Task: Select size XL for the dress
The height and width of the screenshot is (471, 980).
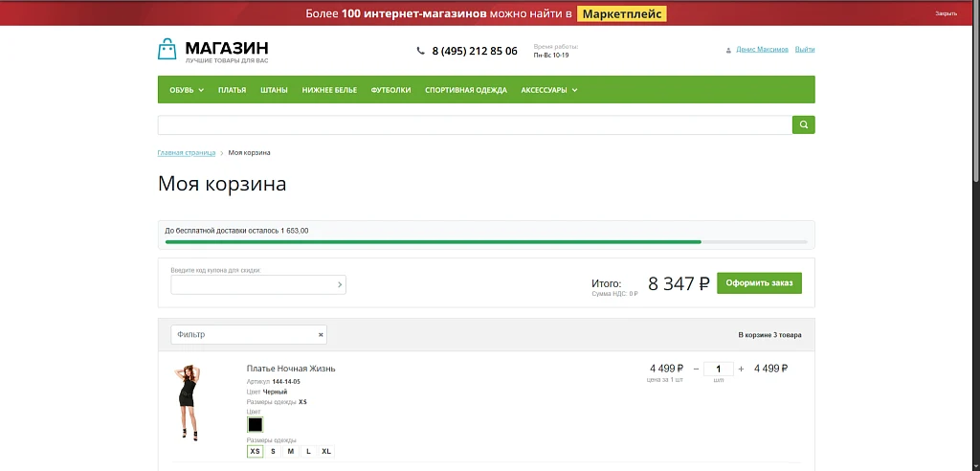Action: pos(326,452)
